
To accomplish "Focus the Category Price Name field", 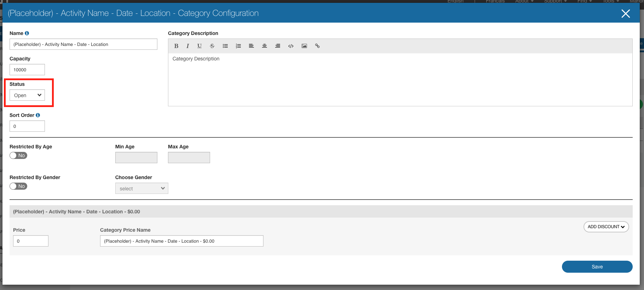I will [181, 241].
